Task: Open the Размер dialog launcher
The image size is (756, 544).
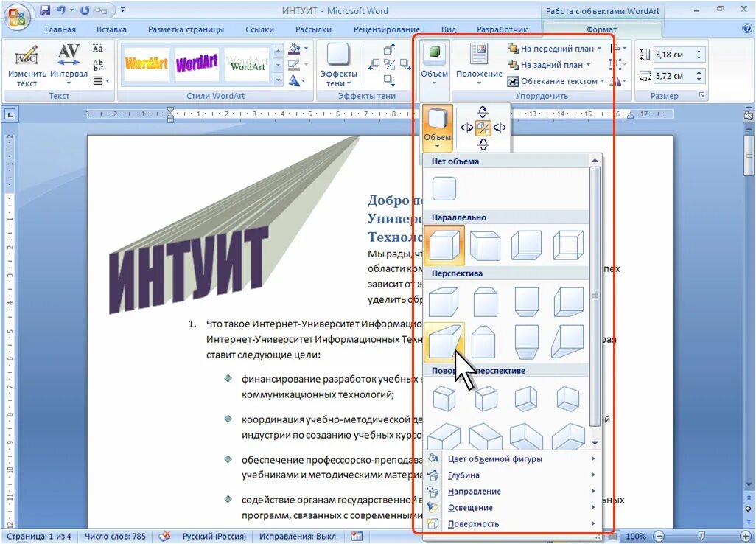Action: [702, 96]
